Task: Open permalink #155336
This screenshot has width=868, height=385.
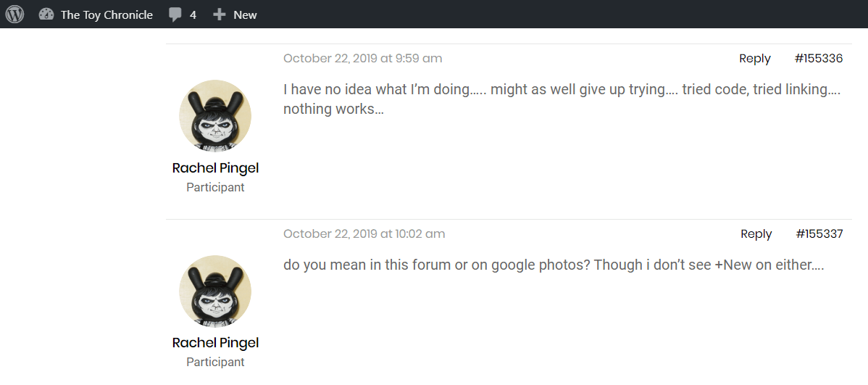Action: [x=819, y=59]
